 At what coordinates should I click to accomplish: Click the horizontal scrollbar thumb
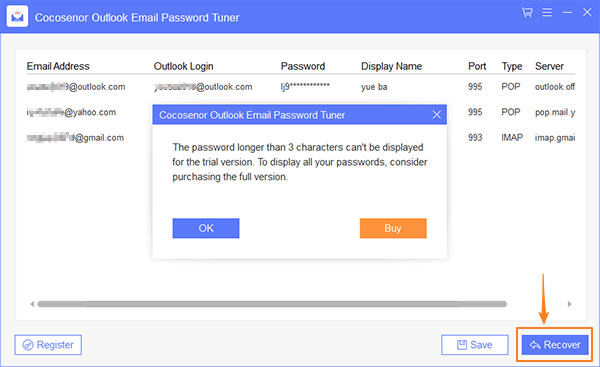coord(272,304)
